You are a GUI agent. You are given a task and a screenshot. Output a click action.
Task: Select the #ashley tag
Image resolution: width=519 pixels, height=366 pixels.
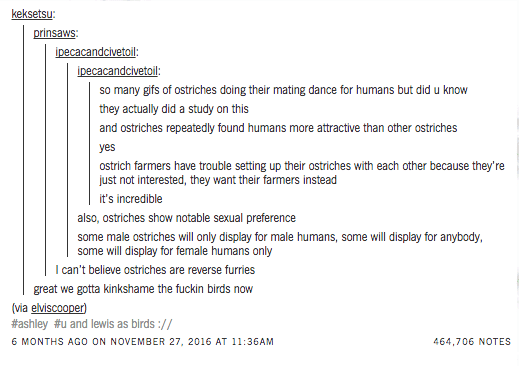click(x=29, y=324)
